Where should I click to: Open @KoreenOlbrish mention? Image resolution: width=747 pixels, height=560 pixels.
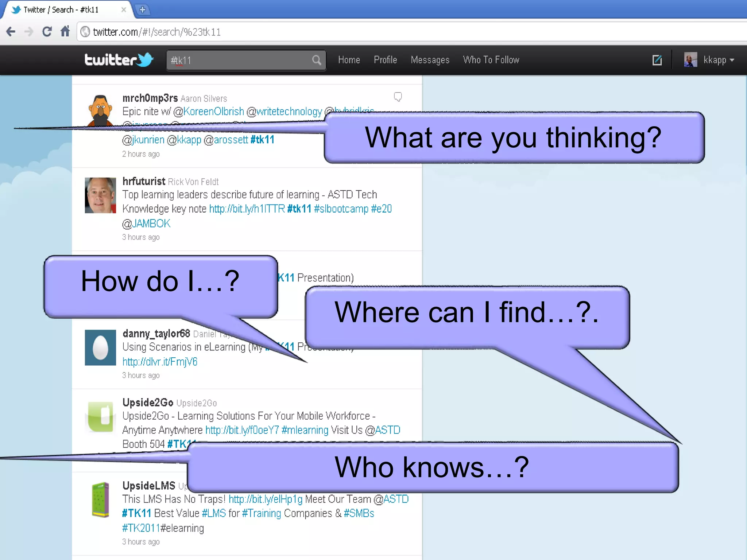(209, 112)
